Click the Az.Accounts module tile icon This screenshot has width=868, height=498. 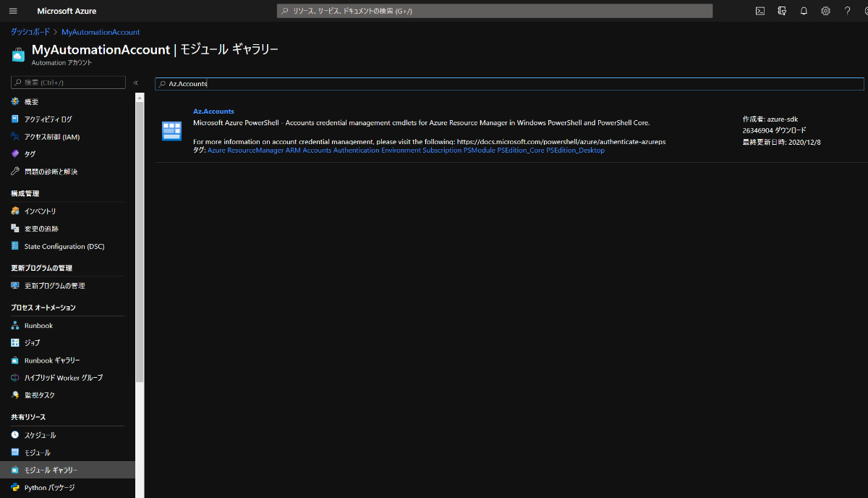pyautogui.click(x=171, y=131)
